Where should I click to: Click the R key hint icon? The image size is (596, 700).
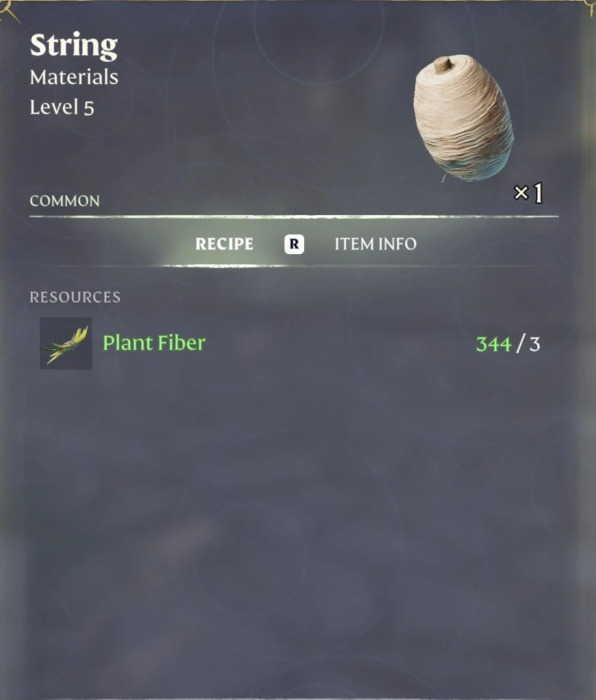[294, 244]
